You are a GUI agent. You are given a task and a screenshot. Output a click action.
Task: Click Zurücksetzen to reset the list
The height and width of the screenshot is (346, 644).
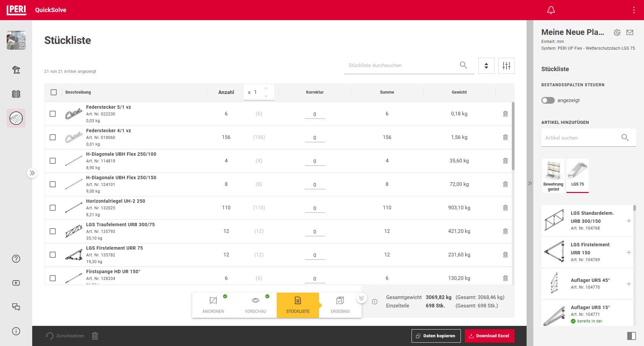[65, 336]
